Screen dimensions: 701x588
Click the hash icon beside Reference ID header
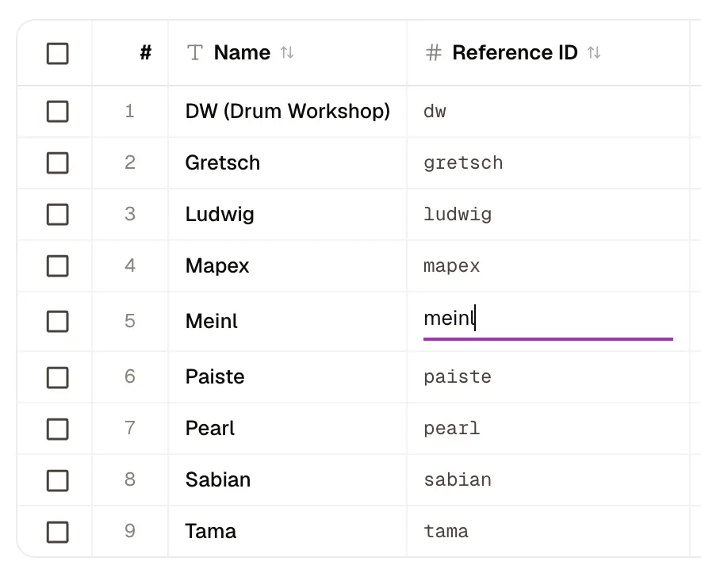point(433,53)
